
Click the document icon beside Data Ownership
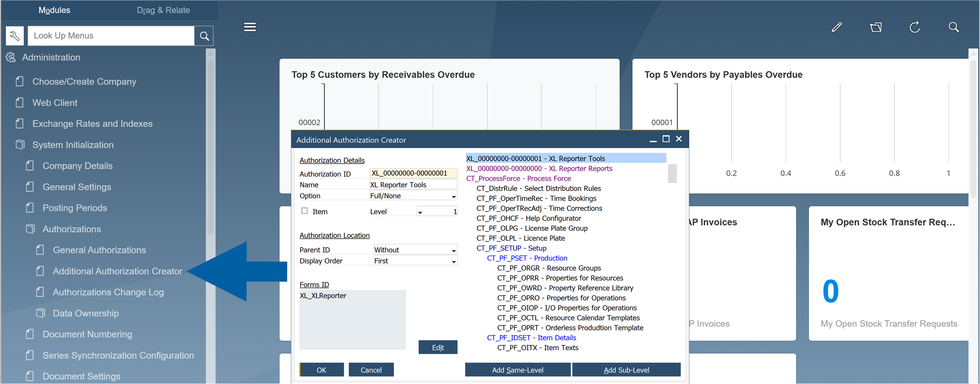tap(40, 313)
